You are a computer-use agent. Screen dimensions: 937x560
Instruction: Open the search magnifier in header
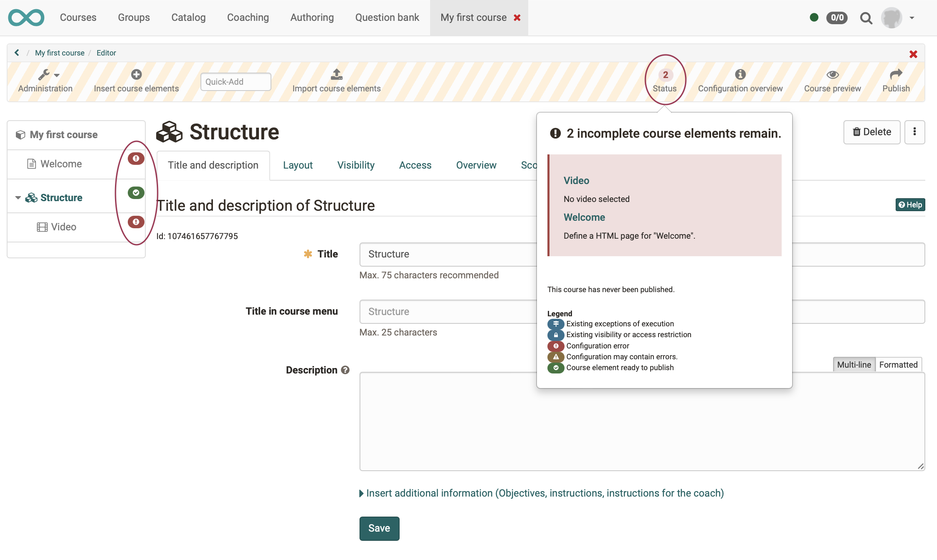click(x=866, y=18)
